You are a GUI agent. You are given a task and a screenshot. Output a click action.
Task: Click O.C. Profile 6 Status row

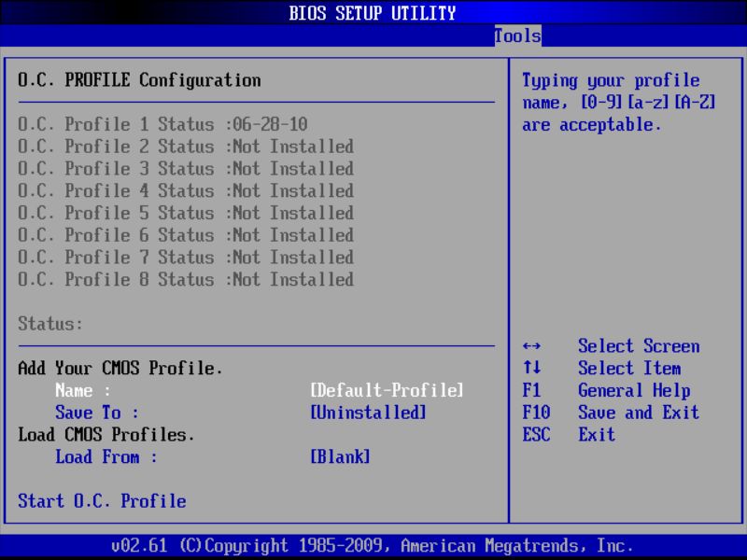coord(186,235)
